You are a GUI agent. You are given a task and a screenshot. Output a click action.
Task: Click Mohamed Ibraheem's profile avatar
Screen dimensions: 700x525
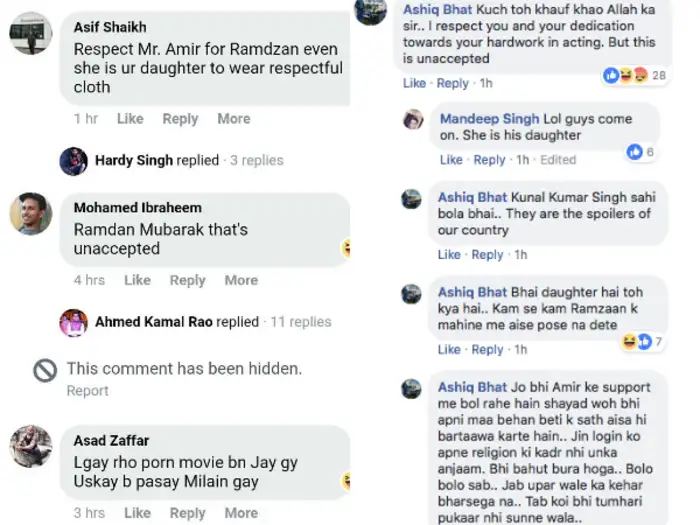(x=31, y=213)
